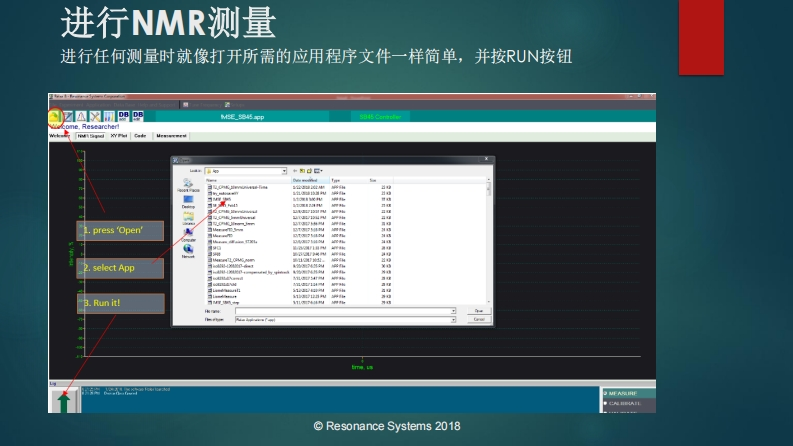Open the File name combo box arrow
This screenshot has height=446, width=793.
(453, 311)
